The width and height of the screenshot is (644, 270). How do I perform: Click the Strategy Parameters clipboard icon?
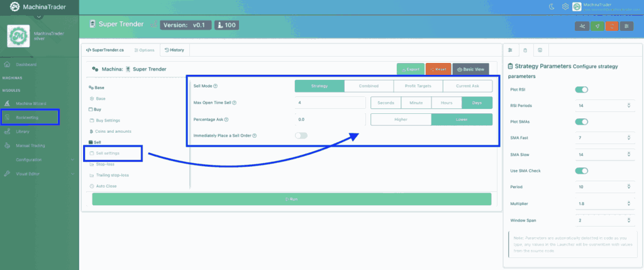coord(511,66)
